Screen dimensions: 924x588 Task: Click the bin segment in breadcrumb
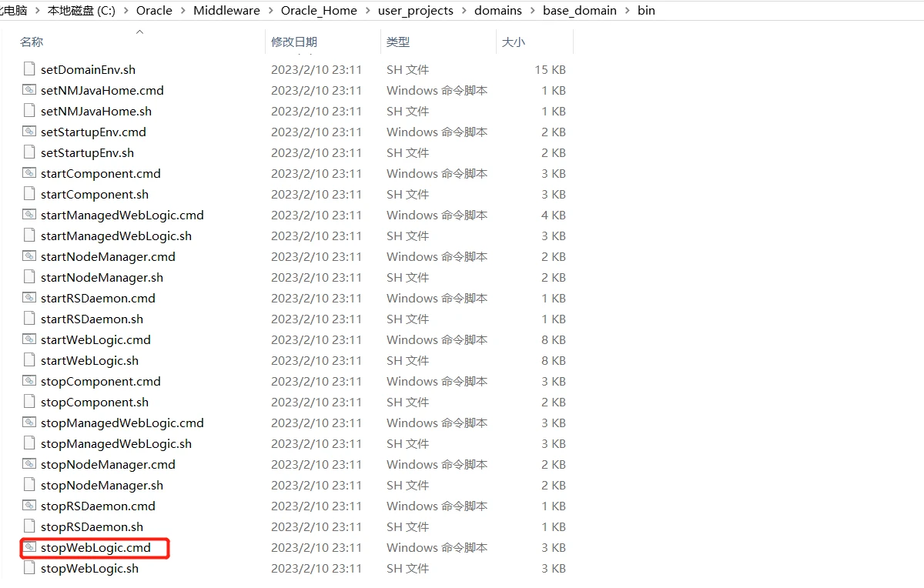coord(646,11)
